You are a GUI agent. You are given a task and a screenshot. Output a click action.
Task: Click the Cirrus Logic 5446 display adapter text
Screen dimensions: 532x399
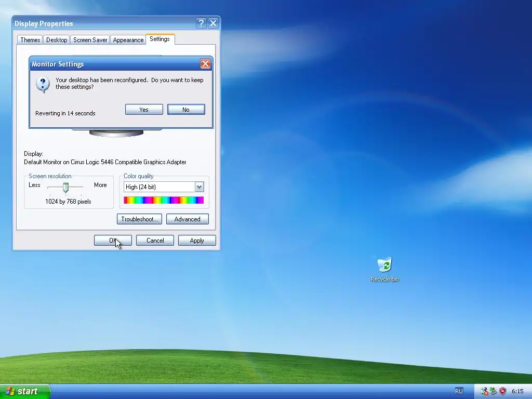click(105, 162)
